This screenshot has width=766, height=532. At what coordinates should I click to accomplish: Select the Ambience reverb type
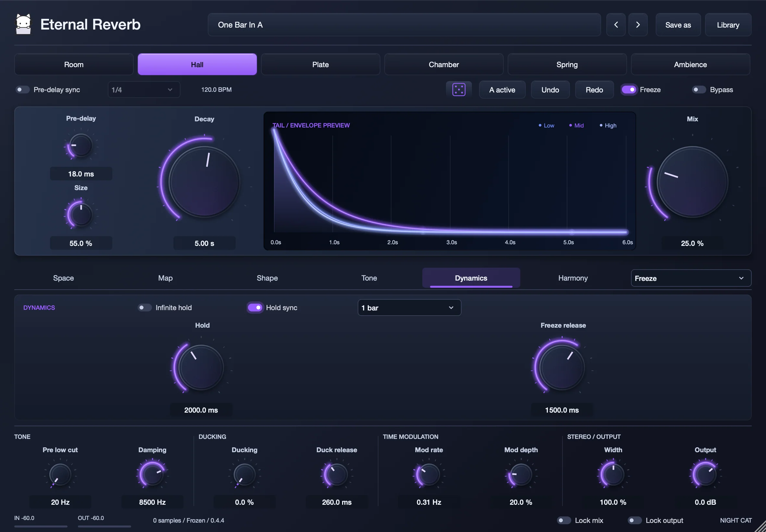coord(690,64)
